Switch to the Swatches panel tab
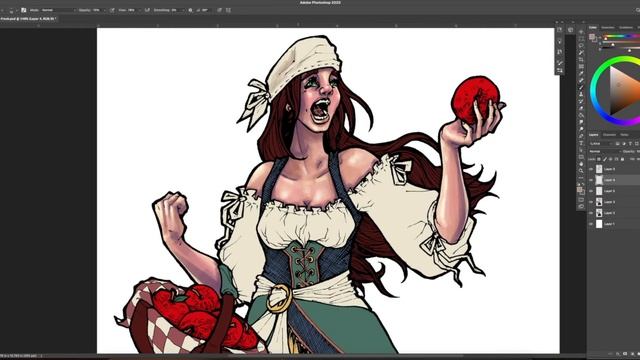 tap(607, 27)
